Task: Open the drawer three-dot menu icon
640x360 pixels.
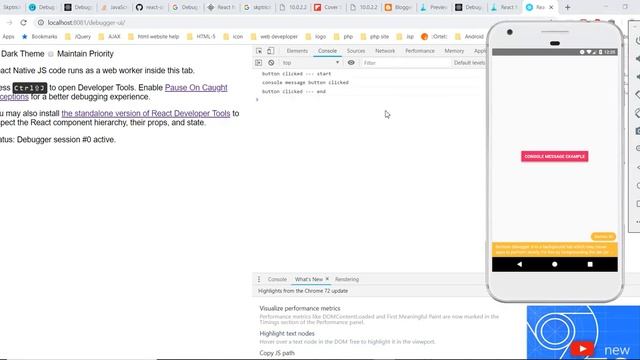Action: click(259, 279)
